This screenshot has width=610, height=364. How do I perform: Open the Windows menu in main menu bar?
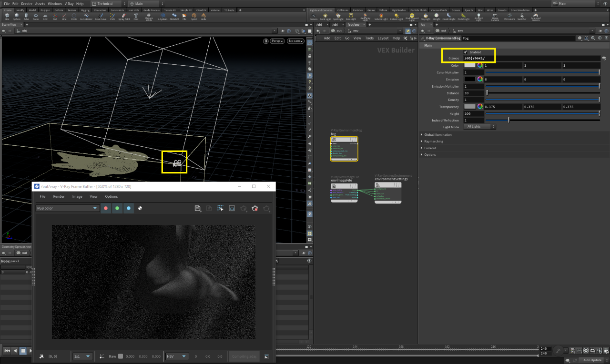tap(55, 3)
